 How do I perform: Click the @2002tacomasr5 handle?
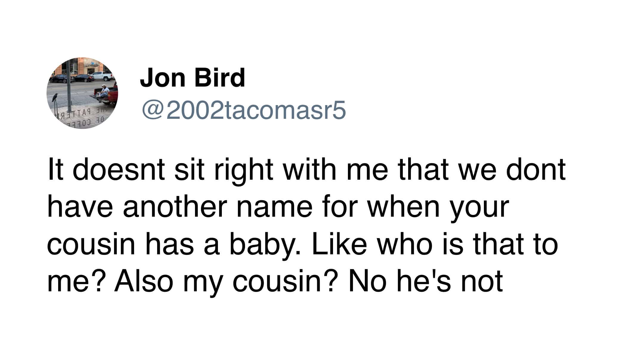point(243,110)
